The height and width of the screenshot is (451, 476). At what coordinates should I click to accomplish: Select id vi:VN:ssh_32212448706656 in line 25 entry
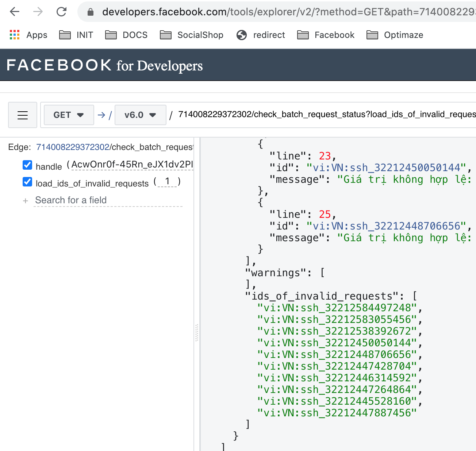pyautogui.click(x=387, y=226)
